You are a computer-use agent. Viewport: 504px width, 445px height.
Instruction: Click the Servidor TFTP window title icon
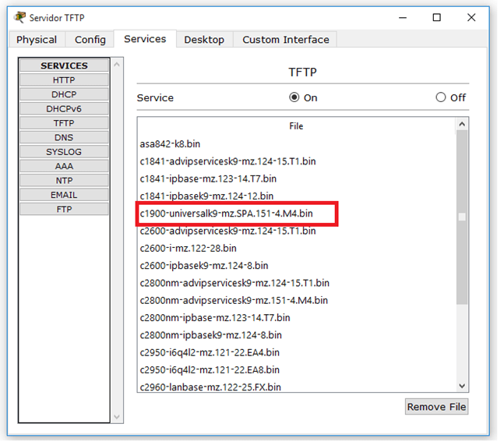[x=19, y=17]
